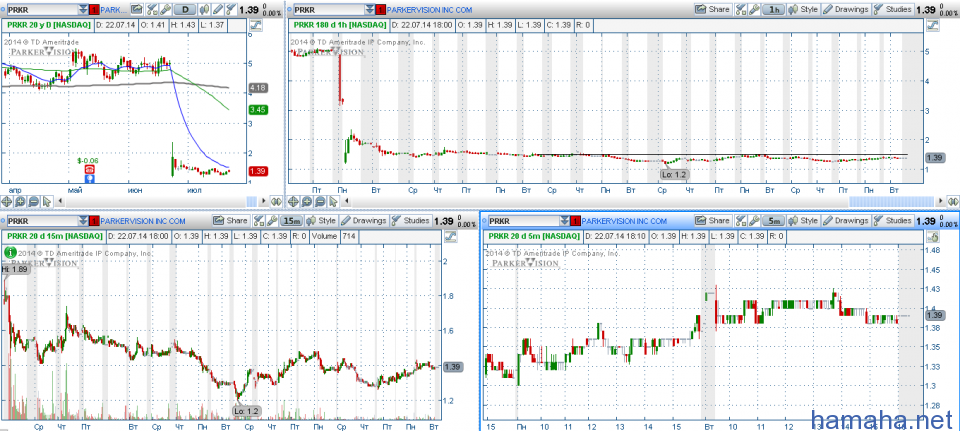Toggle chart scale icon on 1h chart
960x431 pixels.
point(932,25)
